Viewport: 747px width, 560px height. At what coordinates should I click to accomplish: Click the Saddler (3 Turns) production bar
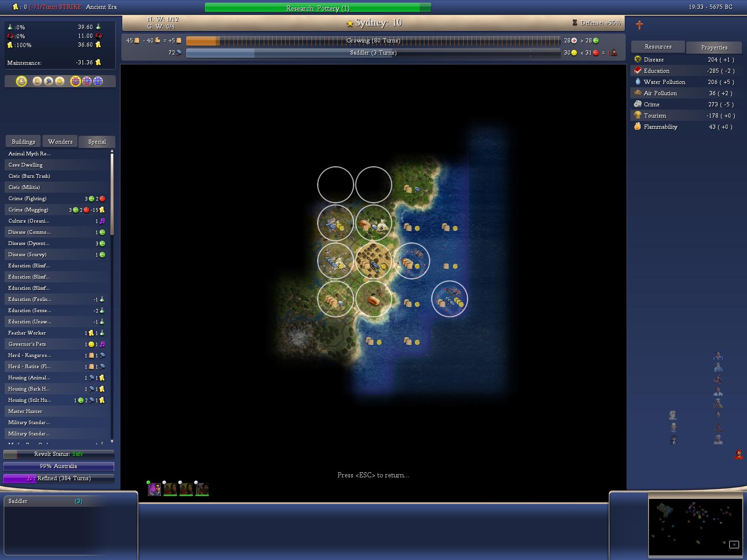coord(373,53)
